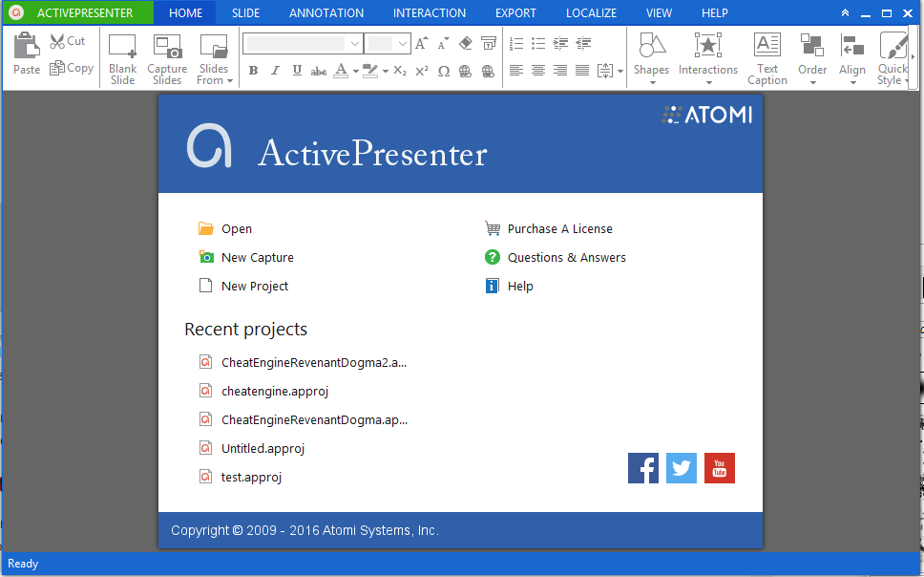Toggle superscript formatting
The width and height of the screenshot is (924, 577).
(x=421, y=71)
